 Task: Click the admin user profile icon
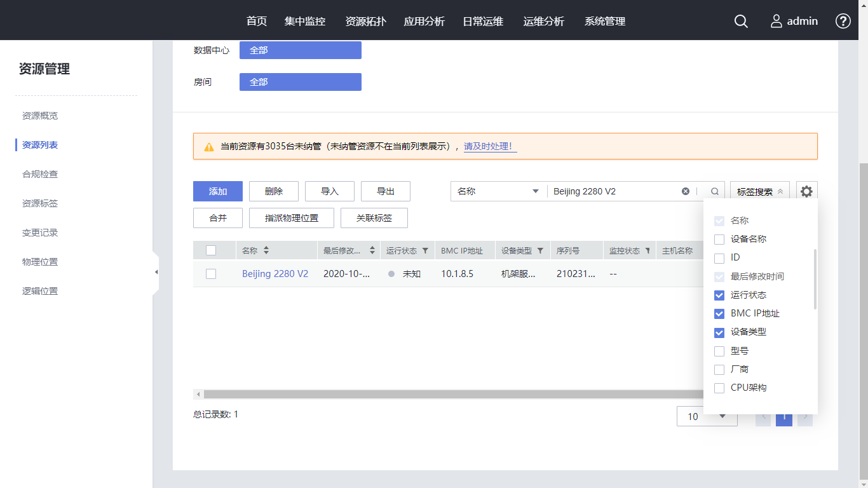pos(776,21)
